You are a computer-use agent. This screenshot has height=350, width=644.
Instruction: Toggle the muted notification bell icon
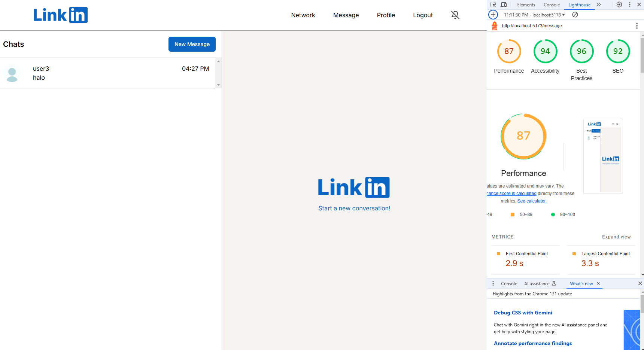[455, 15]
